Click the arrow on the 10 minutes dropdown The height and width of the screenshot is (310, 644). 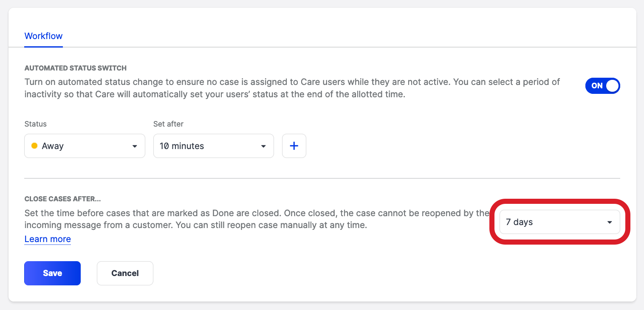(263, 146)
